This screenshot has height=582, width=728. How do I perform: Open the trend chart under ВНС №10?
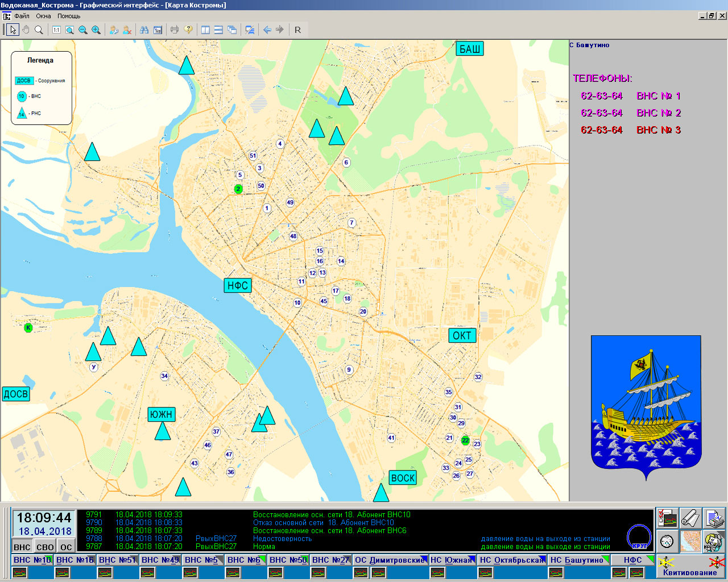click(x=20, y=572)
